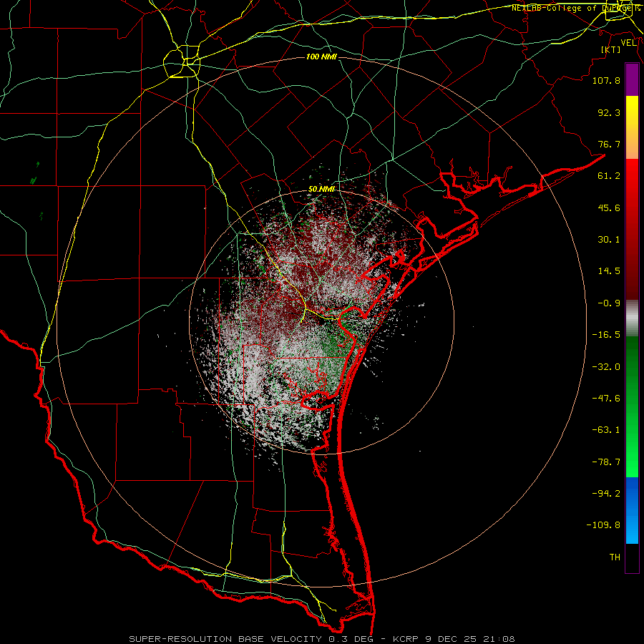Click the -109.8 legend value
Viewport: 644px width, 644px height.
pos(603,525)
